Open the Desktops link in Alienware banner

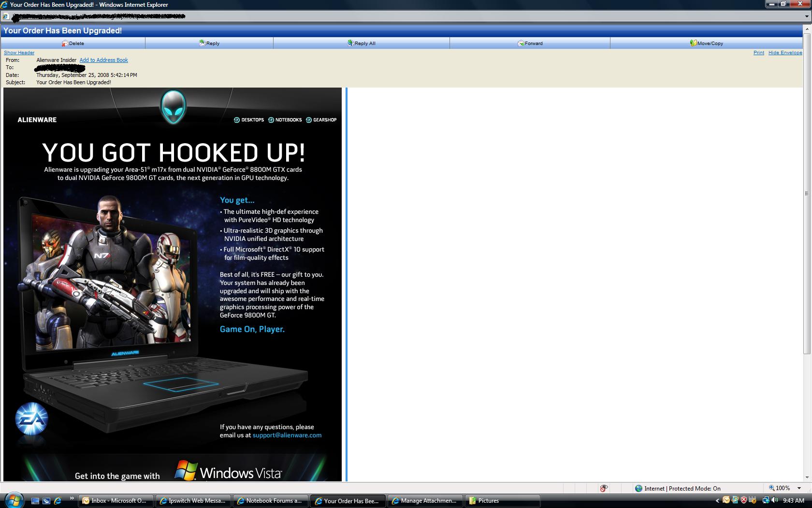click(x=249, y=120)
